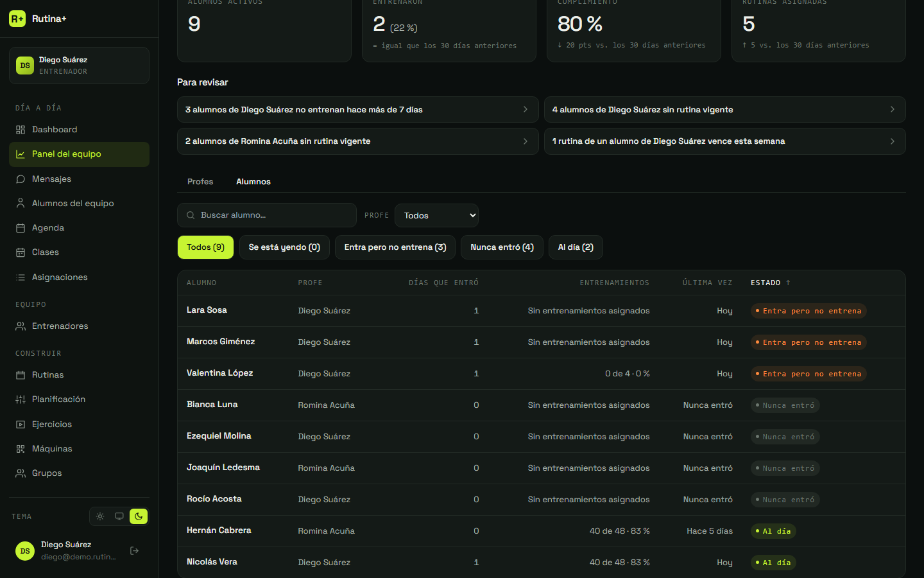924x578 pixels.
Task: Click the Rutinas icon in sidebar
Action: pos(21,375)
